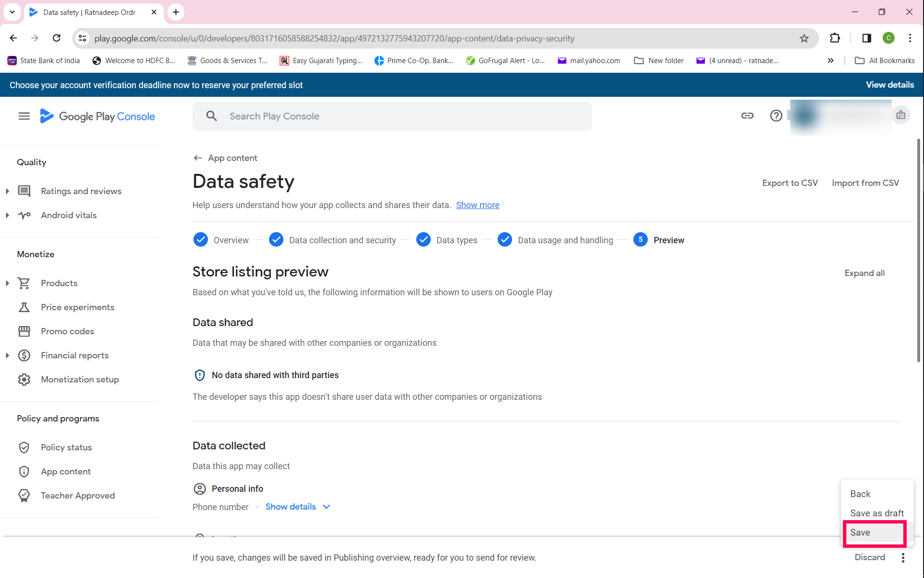Click the Search Play Console field
Screen dimensions: 924x578
tap(392, 116)
